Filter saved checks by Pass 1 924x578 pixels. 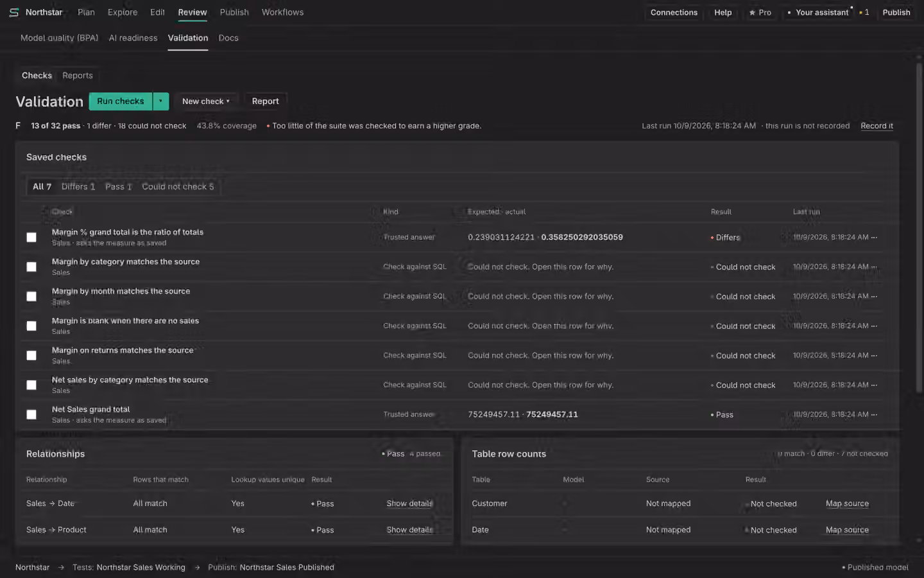point(118,186)
